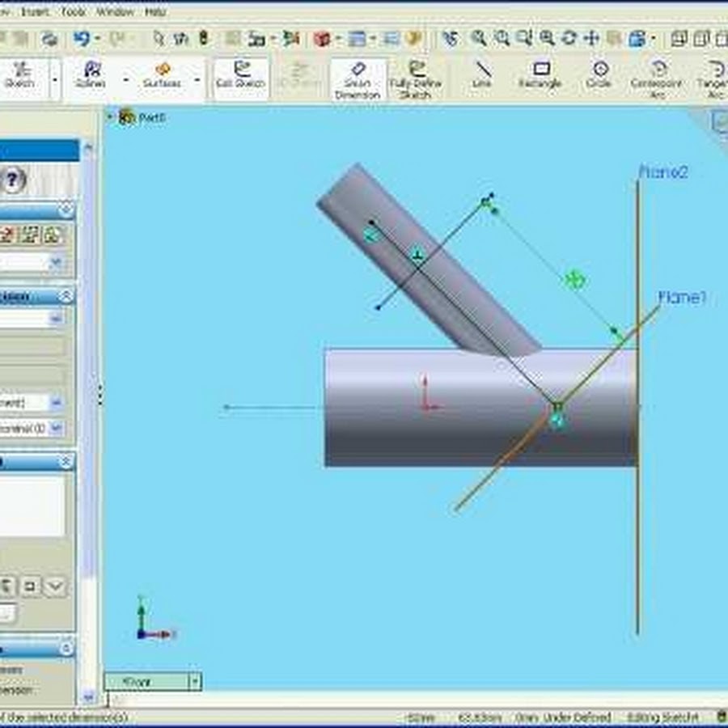728x728 pixels.
Task: Click the Exit Sketch button
Action: coord(241,77)
